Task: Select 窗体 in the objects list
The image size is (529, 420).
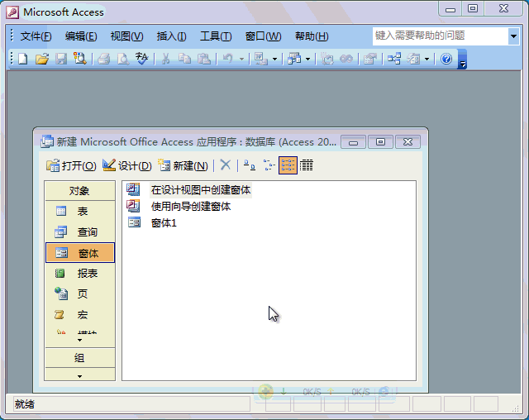Action: click(80, 253)
